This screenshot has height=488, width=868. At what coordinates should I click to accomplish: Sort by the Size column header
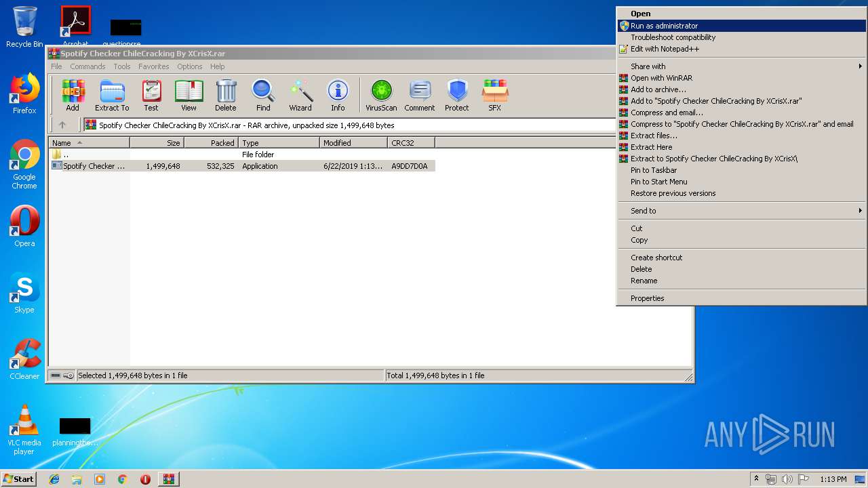pyautogui.click(x=157, y=142)
